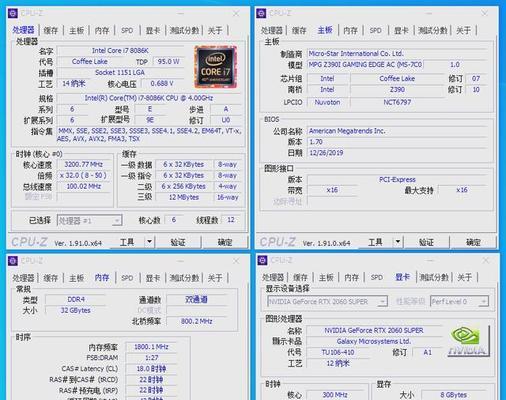Expand 工具 dropdown arrow in mainboard window
The width and height of the screenshot is (506, 400).
pyautogui.click(x=398, y=242)
